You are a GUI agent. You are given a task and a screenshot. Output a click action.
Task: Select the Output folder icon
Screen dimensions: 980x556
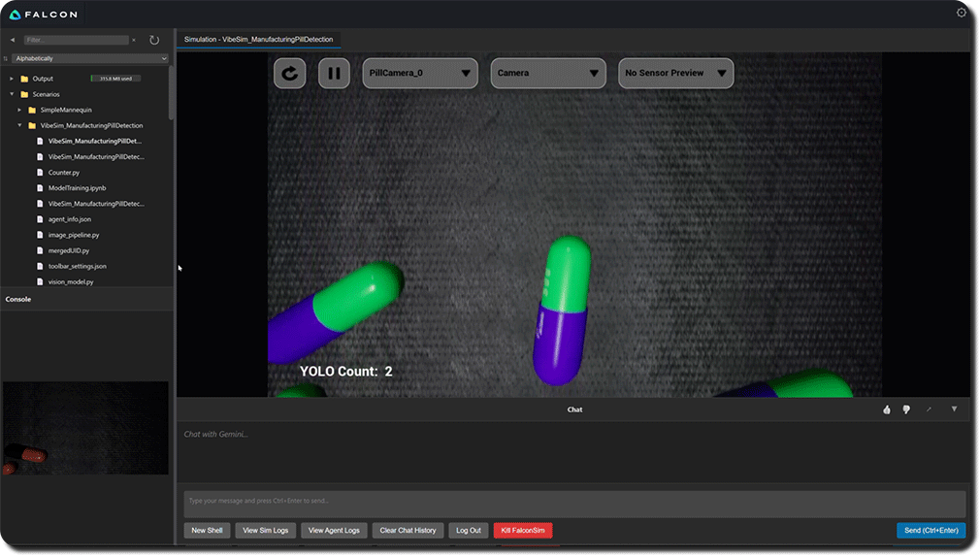coord(24,79)
